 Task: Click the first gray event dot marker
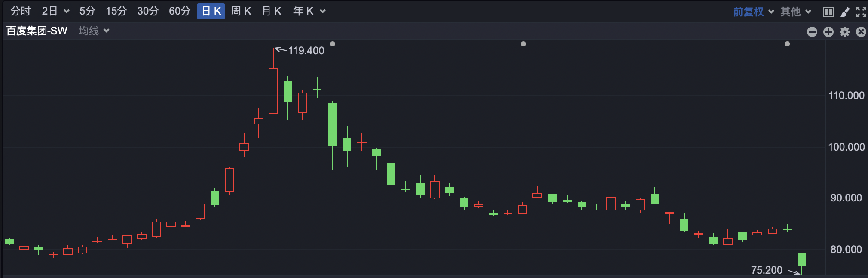[333, 44]
